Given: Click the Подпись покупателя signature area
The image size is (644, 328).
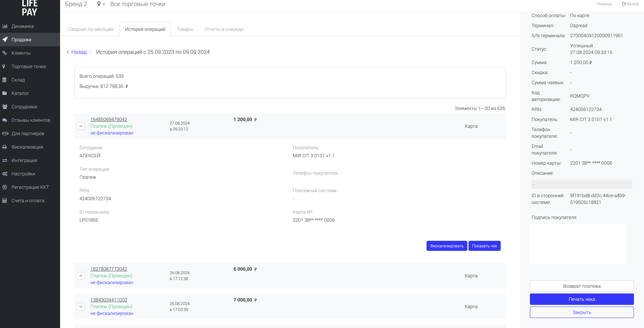Looking at the screenshot, I should (x=578, y=243).
